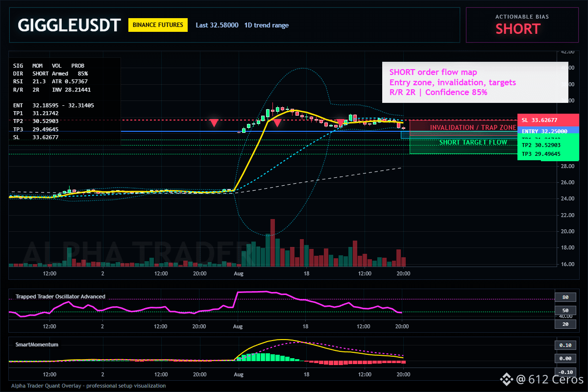Viewport: 588px width, 392px height.
Task: Click the green TP3 29.49645 axis tag
Action: pos(548,154)
